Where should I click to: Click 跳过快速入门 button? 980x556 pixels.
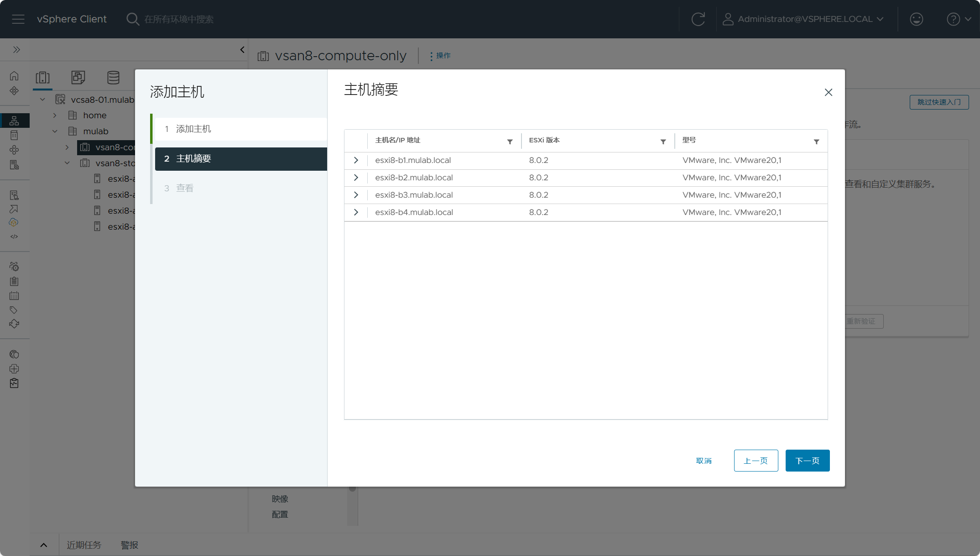point(939,102)
